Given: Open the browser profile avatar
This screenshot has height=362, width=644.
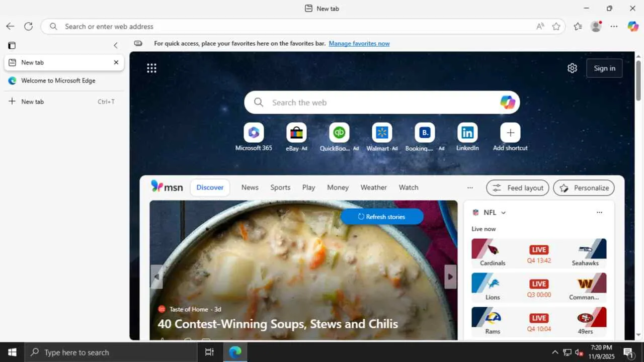Looking at the screenshot, I should [x=596, y=26].
